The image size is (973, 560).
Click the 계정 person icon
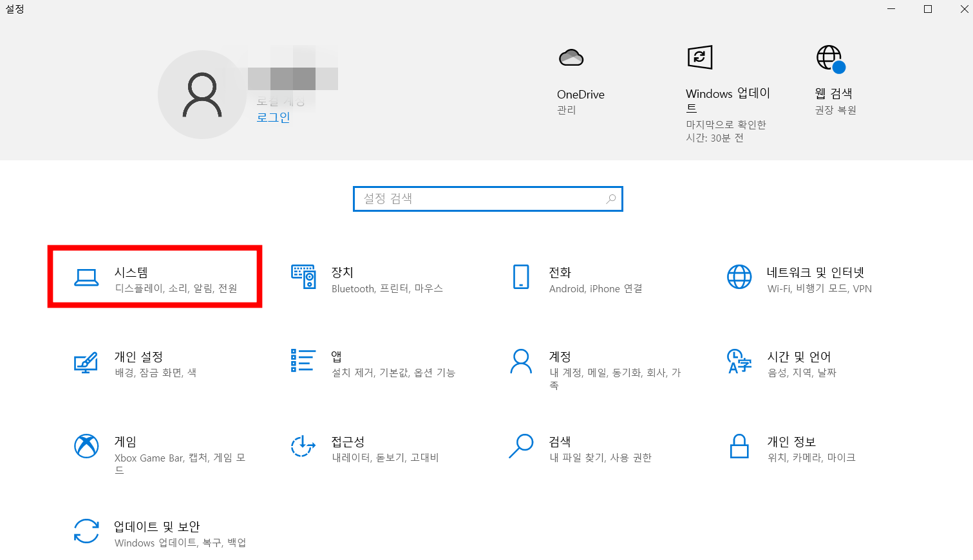[521, 362]
